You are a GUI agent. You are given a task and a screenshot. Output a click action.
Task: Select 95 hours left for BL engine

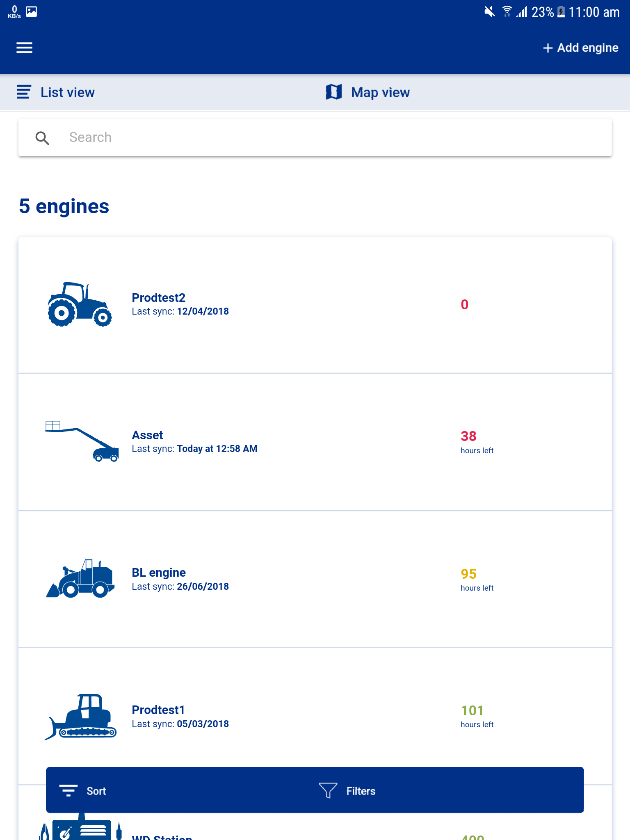477,580
